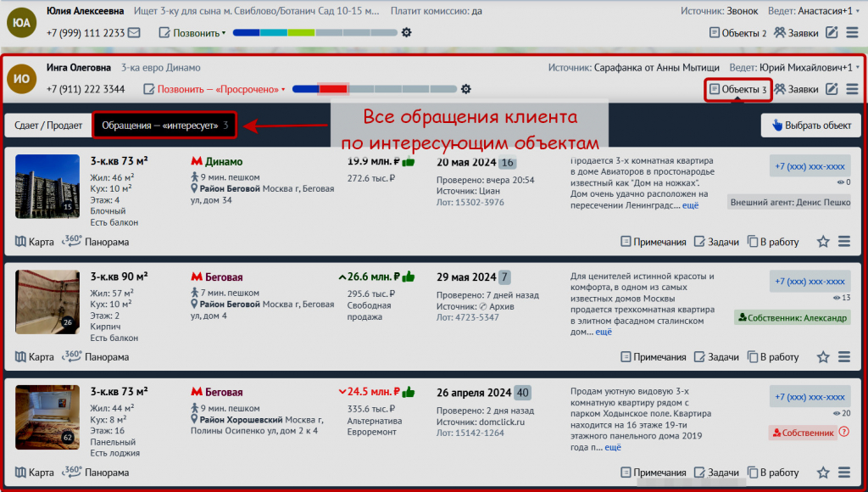
Task: Open Объекты 2 for Юлия Алексеевна
Action: pyautogui.click(x=738, y=33)
